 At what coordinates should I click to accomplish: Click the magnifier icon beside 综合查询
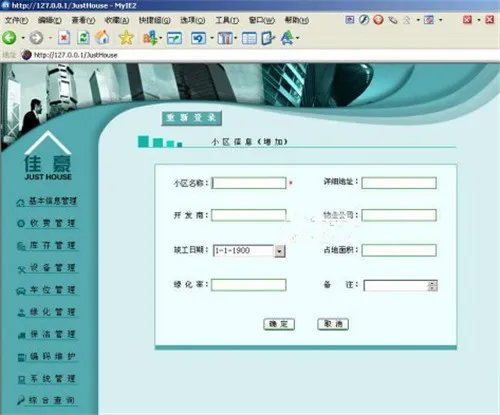[21, 400]
